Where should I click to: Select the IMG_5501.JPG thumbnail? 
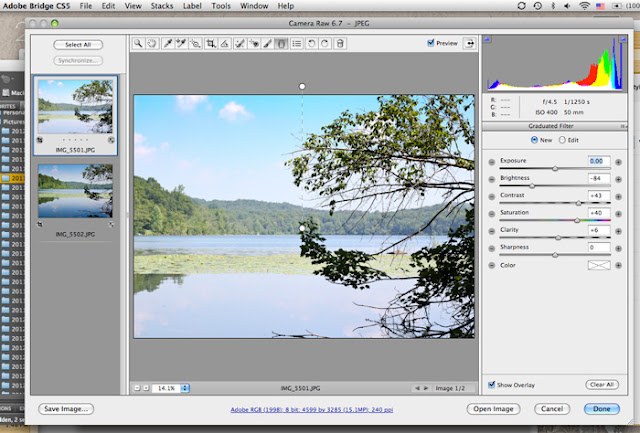tap(76, 107)
